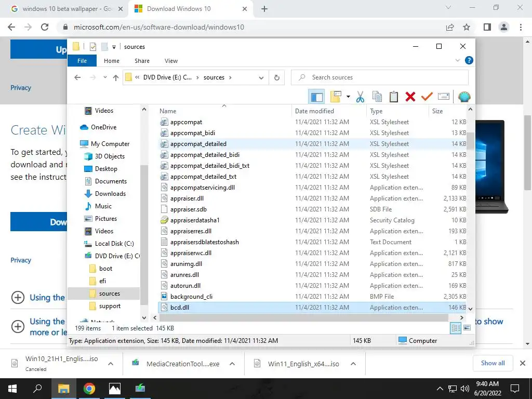Switch to details view icon in status bar
The width and height of the screenshot is (532, 399).
point(456,328)
